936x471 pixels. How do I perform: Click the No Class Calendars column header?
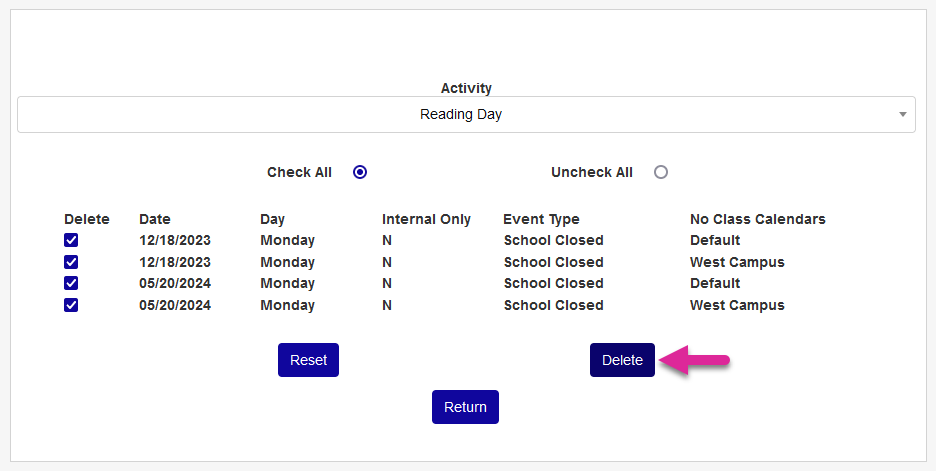757,219
